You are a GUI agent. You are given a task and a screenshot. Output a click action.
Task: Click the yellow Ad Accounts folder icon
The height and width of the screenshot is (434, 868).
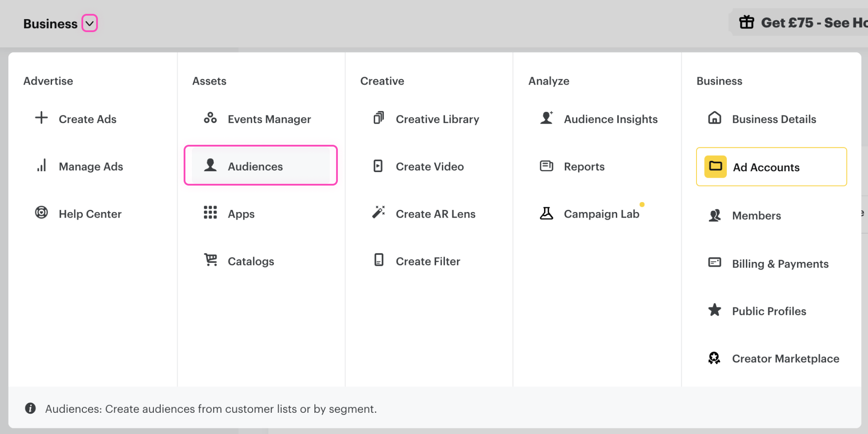tap(715, 167)
